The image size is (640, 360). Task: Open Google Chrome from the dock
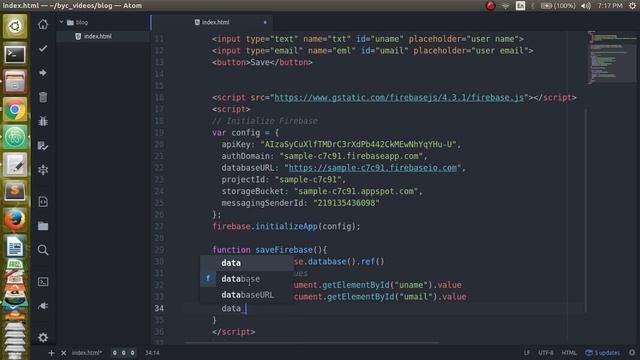pos(15,109)
